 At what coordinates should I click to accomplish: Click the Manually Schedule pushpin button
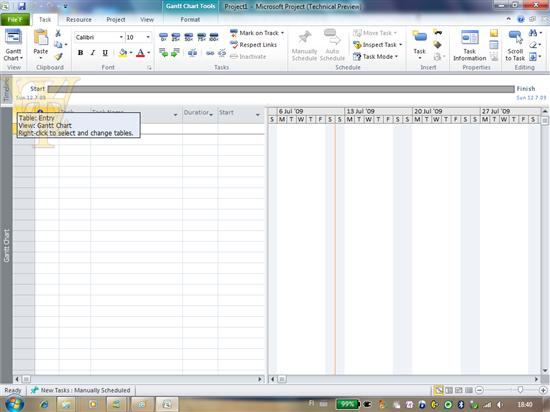[304, 46]
